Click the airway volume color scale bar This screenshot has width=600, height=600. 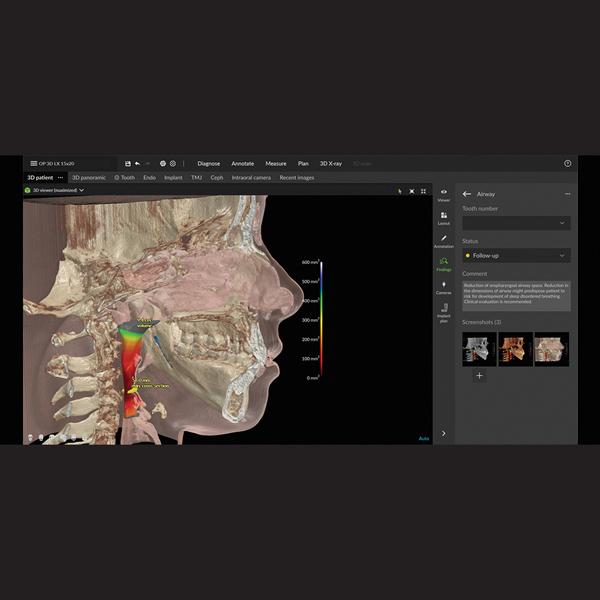(x=321, y=320)
